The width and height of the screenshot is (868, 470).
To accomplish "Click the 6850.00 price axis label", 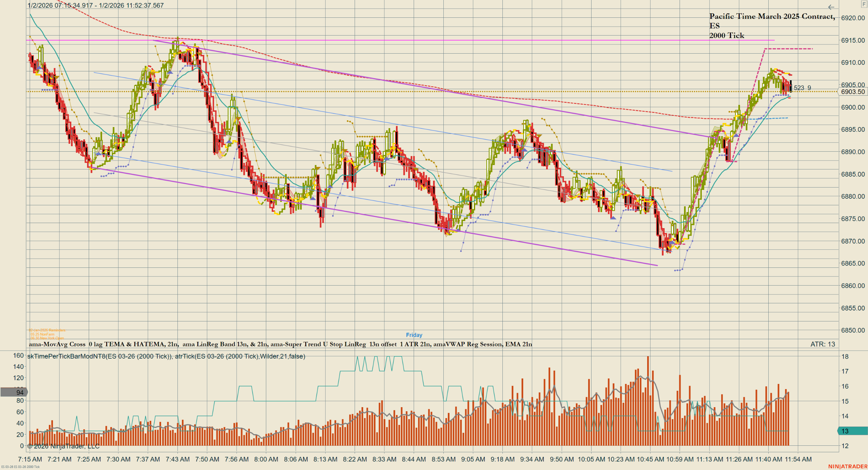I will (x=853, y=330).
